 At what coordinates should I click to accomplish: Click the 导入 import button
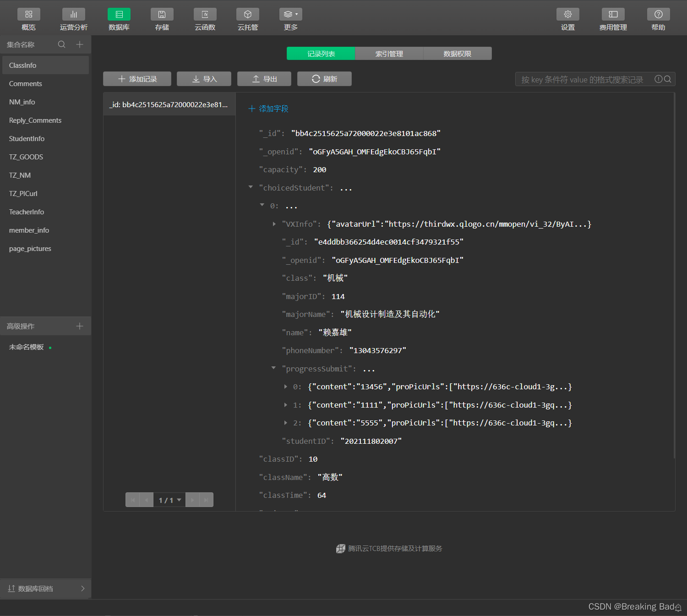(x=204, y=79)
